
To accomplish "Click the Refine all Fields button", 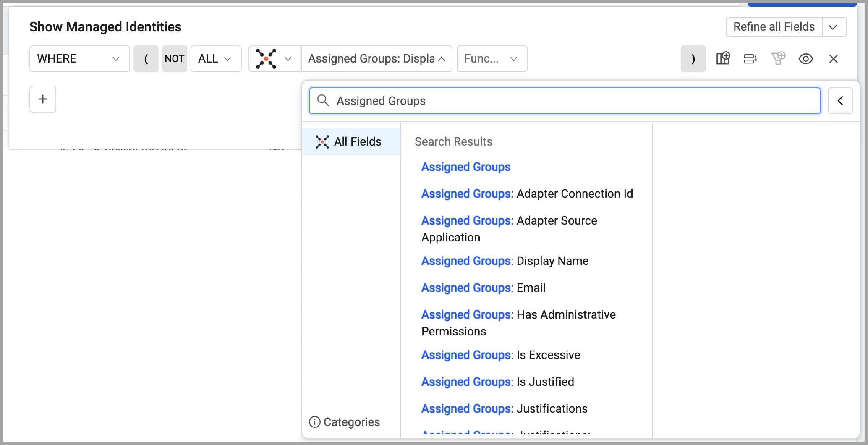I will [x=774, y=27].
